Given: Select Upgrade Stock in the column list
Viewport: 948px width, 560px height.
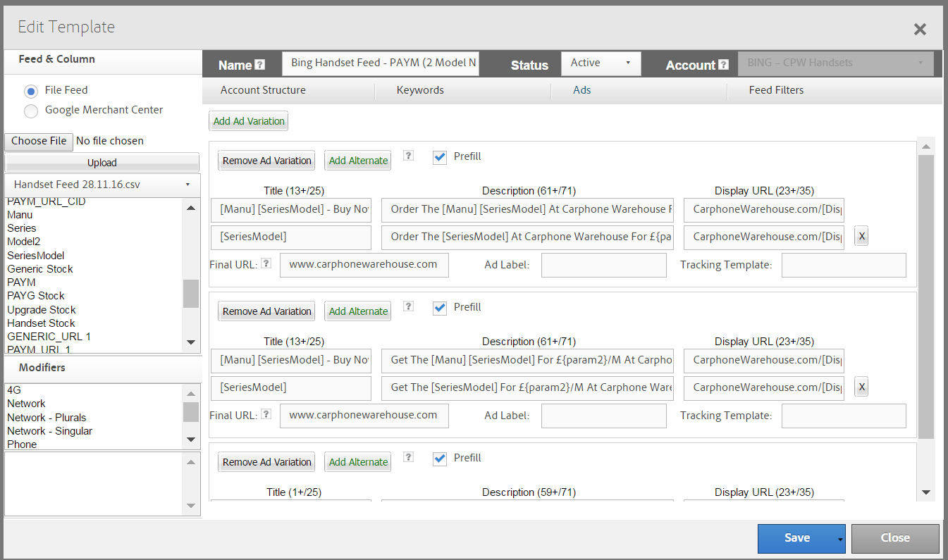Looking at the screenshot, I should pyautogui.click(x=42, y=310).
